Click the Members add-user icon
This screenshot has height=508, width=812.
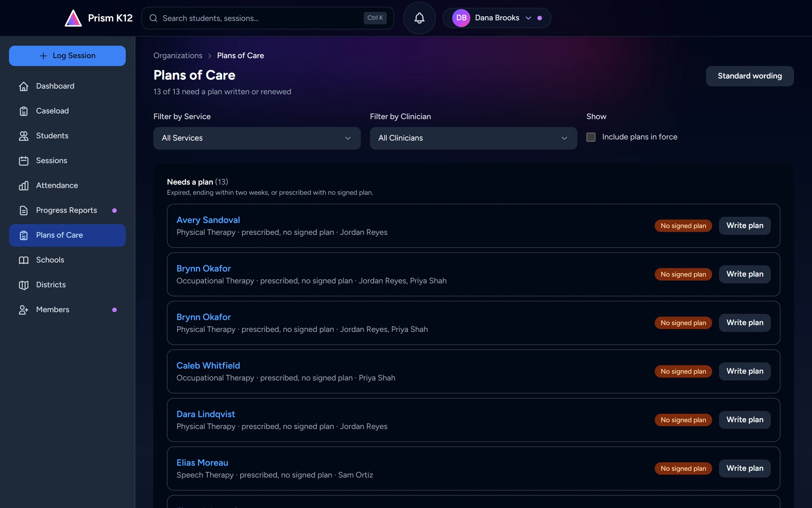tap(23, 310)
